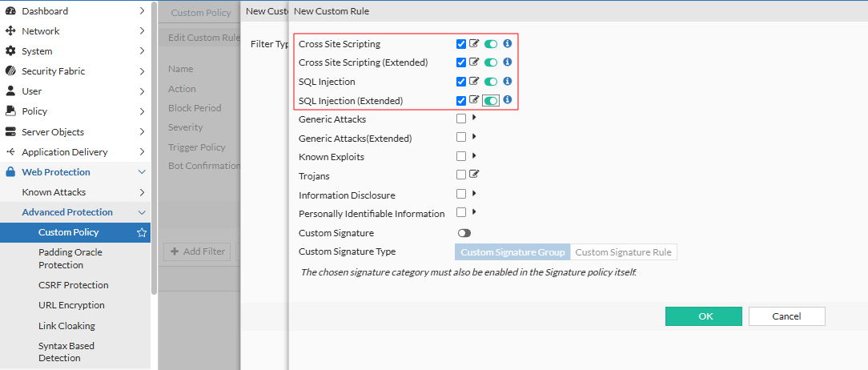This screenshot has width=868, height=370.
Task: Expand Information Disclosure sub-options arrow
Action: tap(474, 193)
